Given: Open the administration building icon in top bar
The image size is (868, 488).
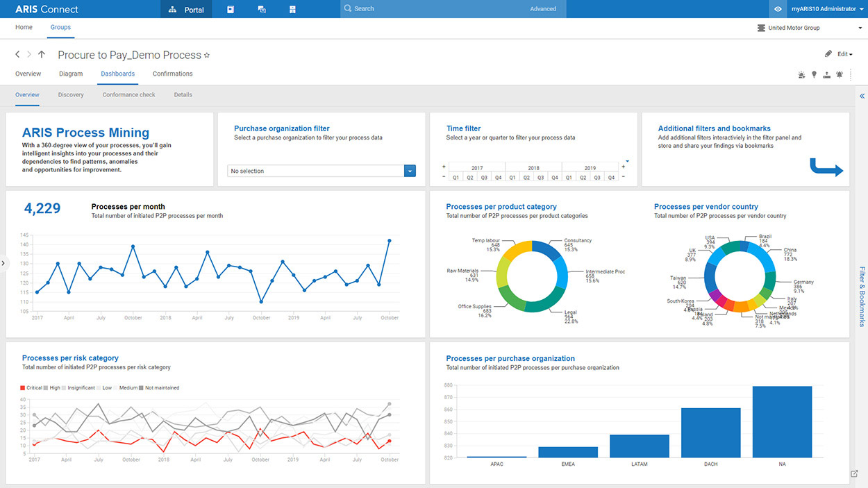Looking at the screenshot, I should click(x=292, y=9).
